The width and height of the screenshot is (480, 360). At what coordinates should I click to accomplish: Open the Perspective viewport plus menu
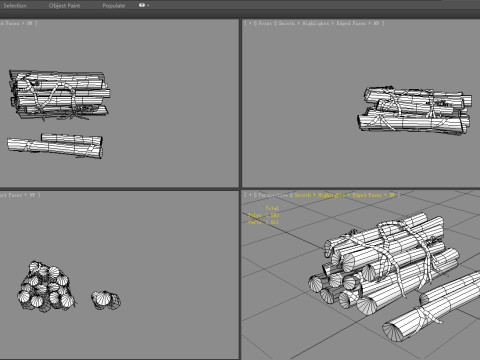[250, 195]
